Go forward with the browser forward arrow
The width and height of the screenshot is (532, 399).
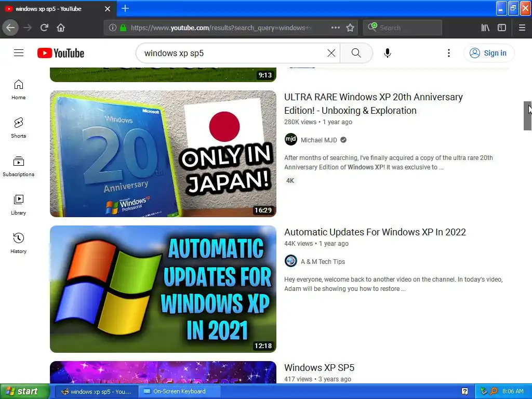click(28, 28)
